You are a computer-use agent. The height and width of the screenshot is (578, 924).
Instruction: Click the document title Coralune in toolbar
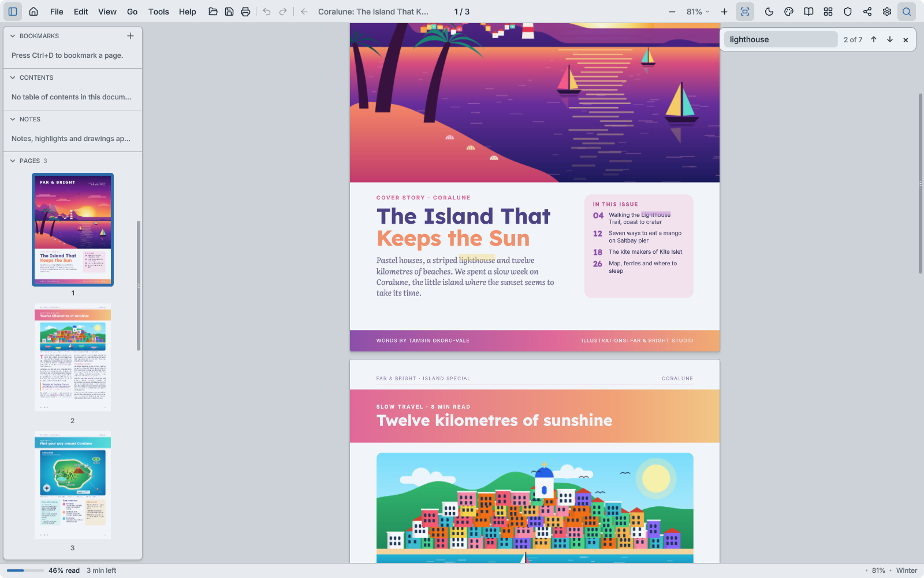[374, 12]
